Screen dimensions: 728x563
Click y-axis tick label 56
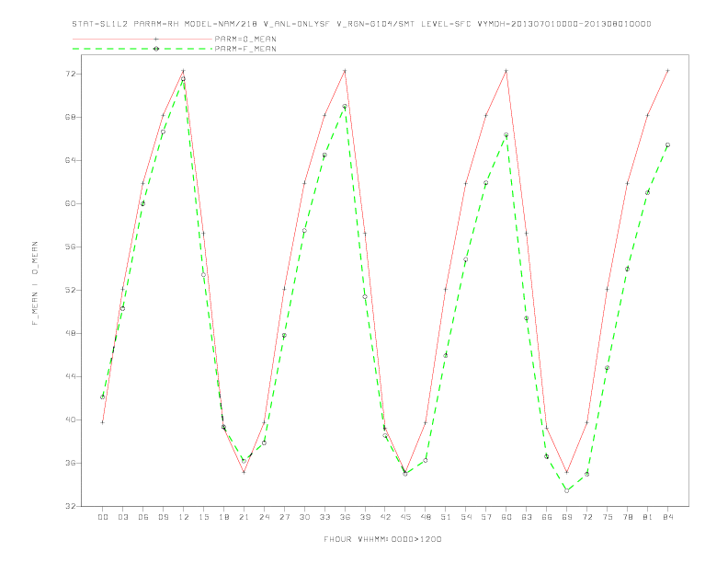pos(71,247)
